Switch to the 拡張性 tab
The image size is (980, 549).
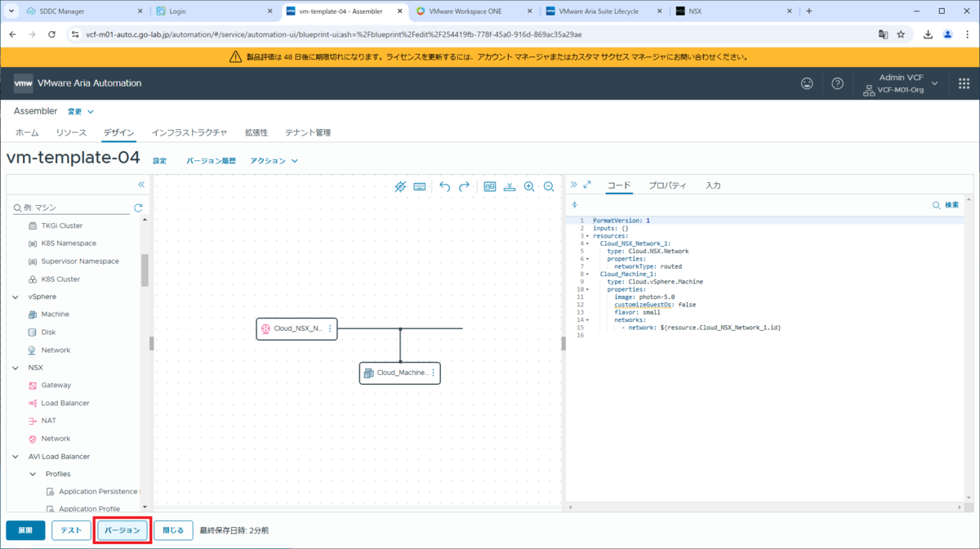point(256,132)
